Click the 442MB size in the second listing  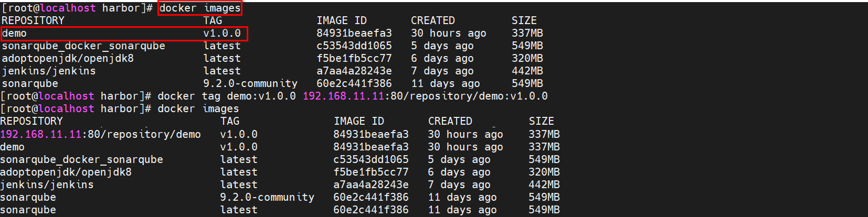click(x=544, y=185)
